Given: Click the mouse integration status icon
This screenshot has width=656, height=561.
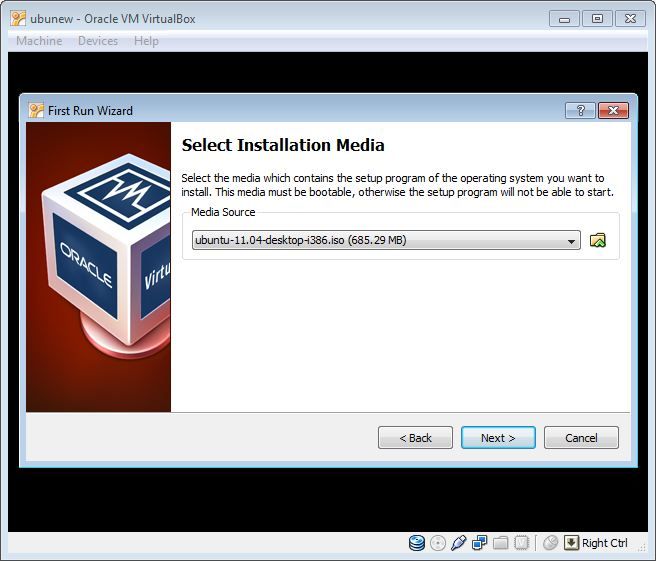Looking at the screenshot, I should coord(551,543).
